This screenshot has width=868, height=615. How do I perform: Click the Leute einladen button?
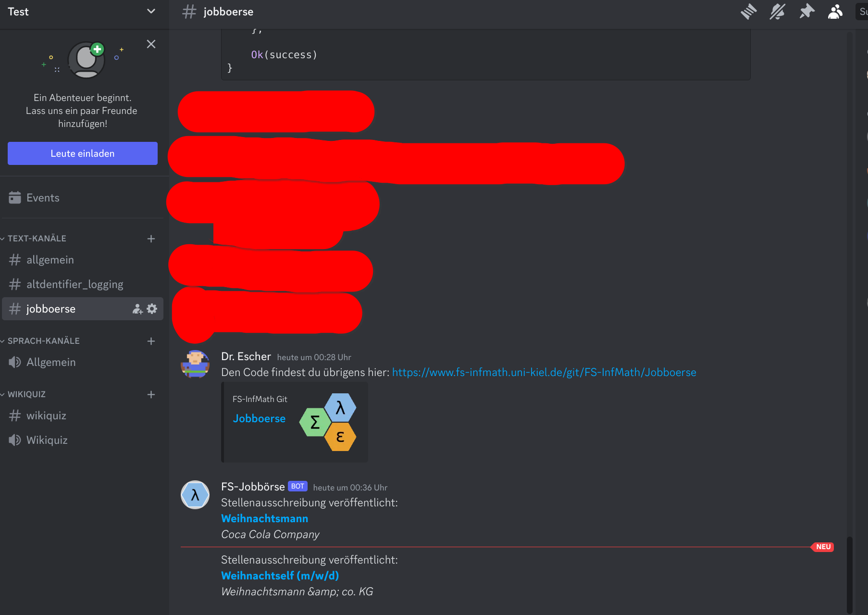[83, 153]
